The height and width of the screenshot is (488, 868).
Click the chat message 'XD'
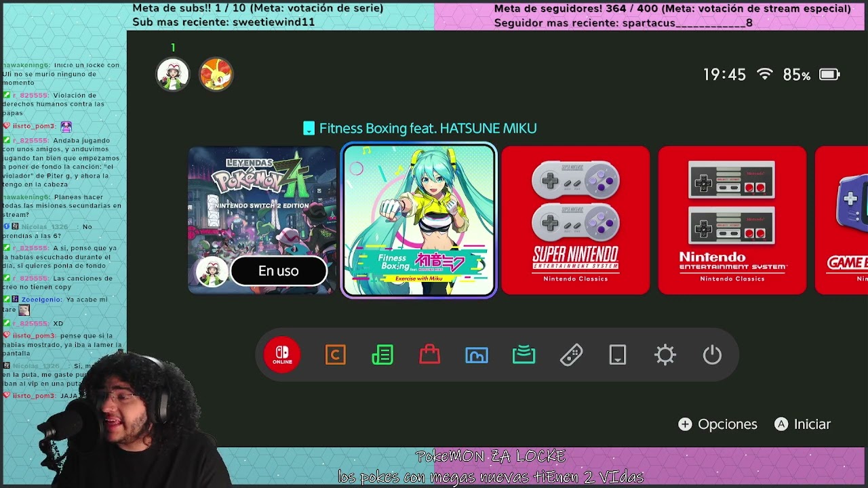58,323
